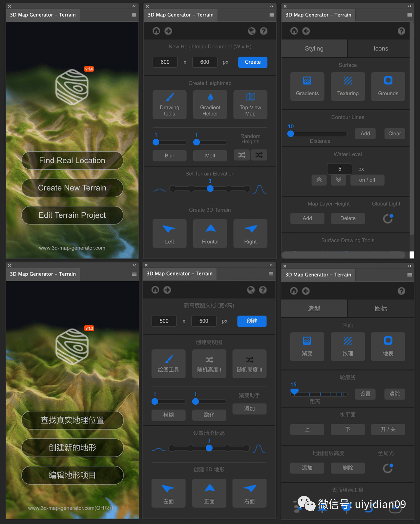Switch to the 图标 tab
This screenshot has height=524, width=420.
(381, 308)
